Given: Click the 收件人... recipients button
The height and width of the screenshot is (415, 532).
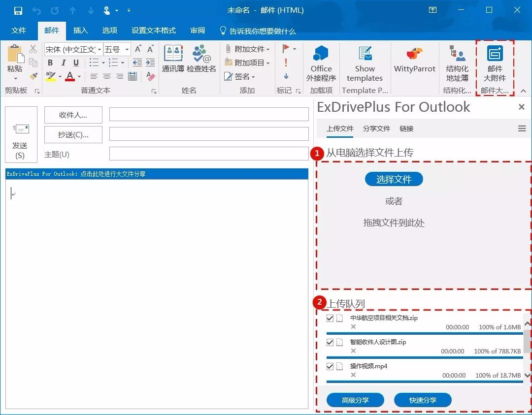Looking at the screenshot, I should [73, 115].
